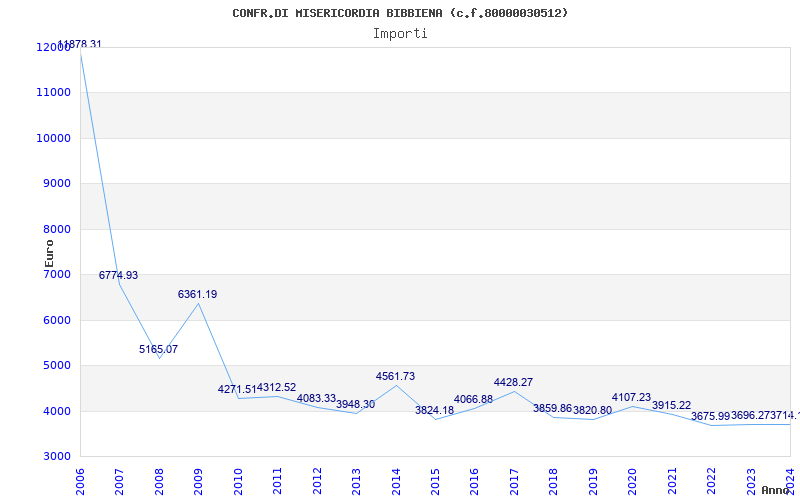Image resolution: width=800 pixels, height=500 pixels.
Task: Select the 4428.27 data label
Action: (513, 383)
